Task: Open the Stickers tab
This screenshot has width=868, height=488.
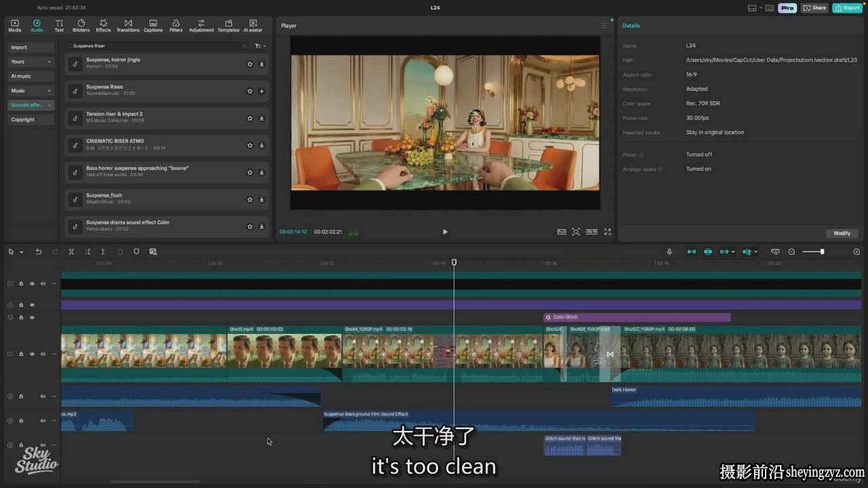Action: pos(81,26)
